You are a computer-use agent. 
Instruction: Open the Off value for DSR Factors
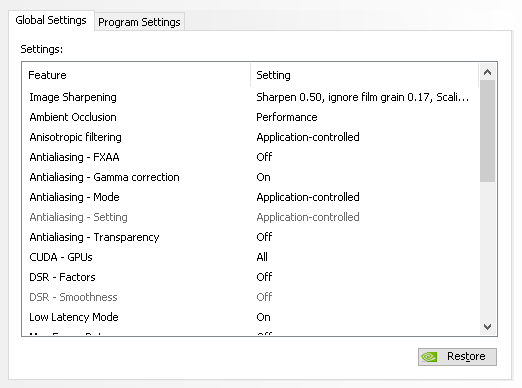[264, 277]
